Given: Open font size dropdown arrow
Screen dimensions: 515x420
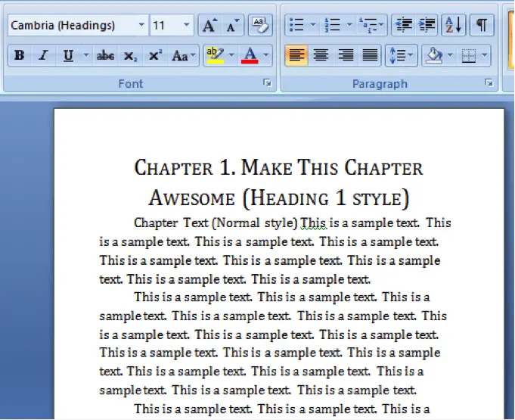Looking at the screenshot, I should (x=187, y=25).
